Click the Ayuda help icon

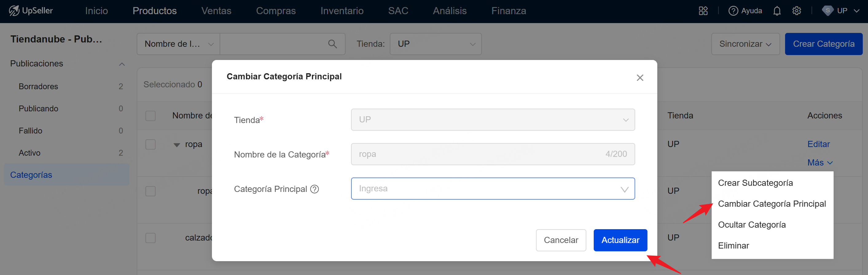[x=733, y=11]
